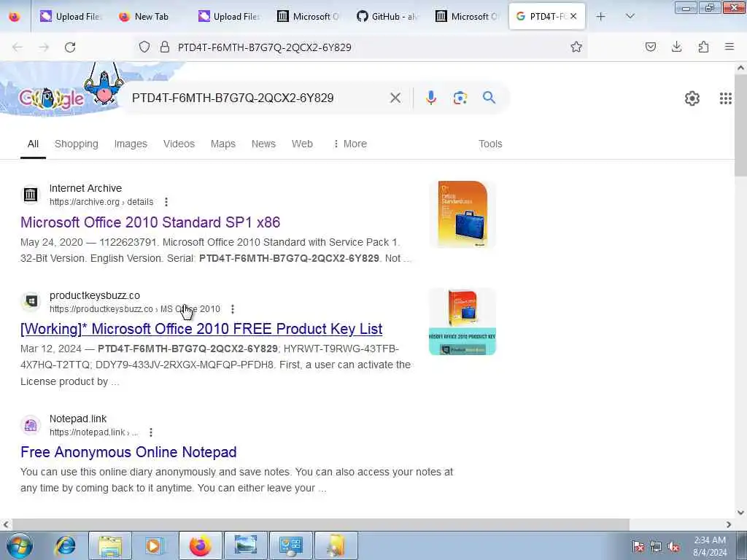Reload the page with refresh icon
The image size is (747, 560).
(x=70, y=47)
